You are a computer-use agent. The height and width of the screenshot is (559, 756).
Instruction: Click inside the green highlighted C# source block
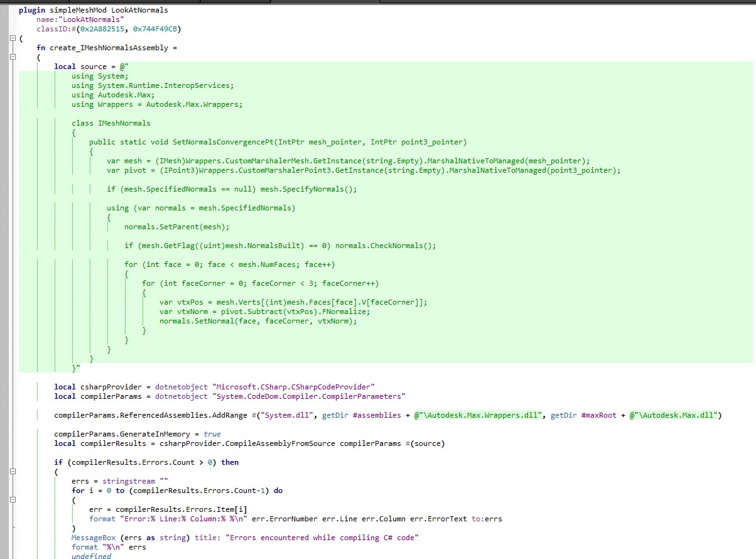pos(251,220)
